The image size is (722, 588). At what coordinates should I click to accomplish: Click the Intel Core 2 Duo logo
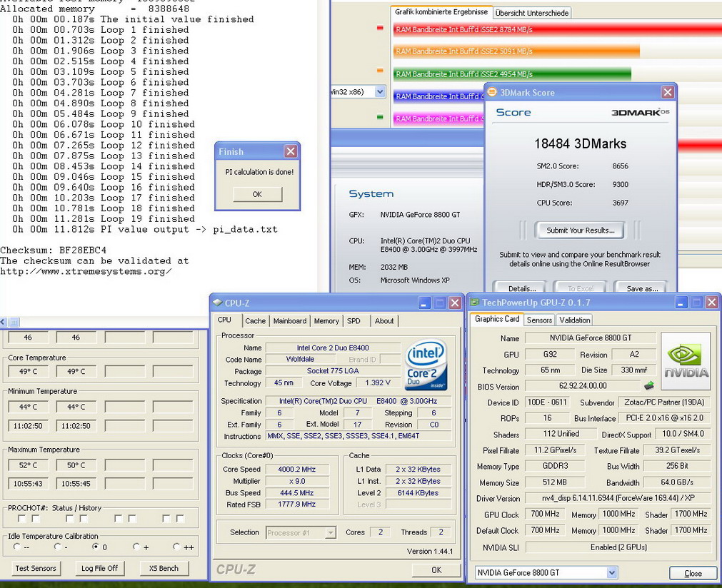coord(427,365)
